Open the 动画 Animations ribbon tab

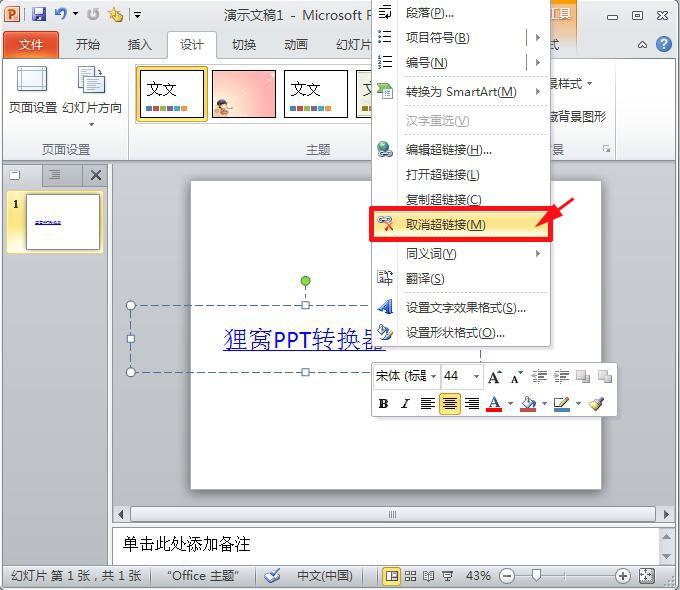pos(296,44)
